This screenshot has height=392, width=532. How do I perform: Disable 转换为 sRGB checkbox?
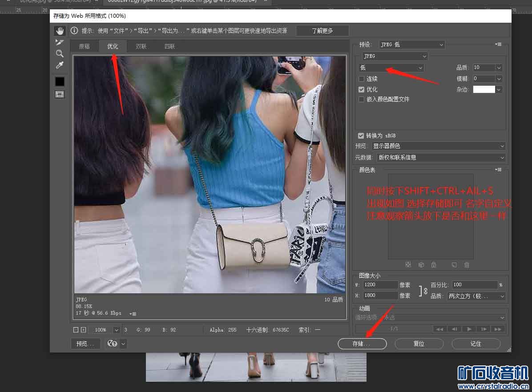pyautogui.click(x=361, y=136)
